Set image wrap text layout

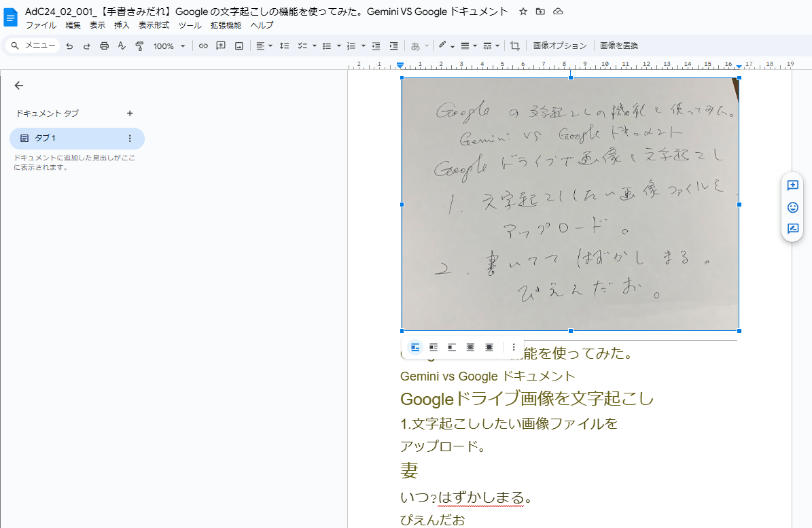click(x=434, y=347)
